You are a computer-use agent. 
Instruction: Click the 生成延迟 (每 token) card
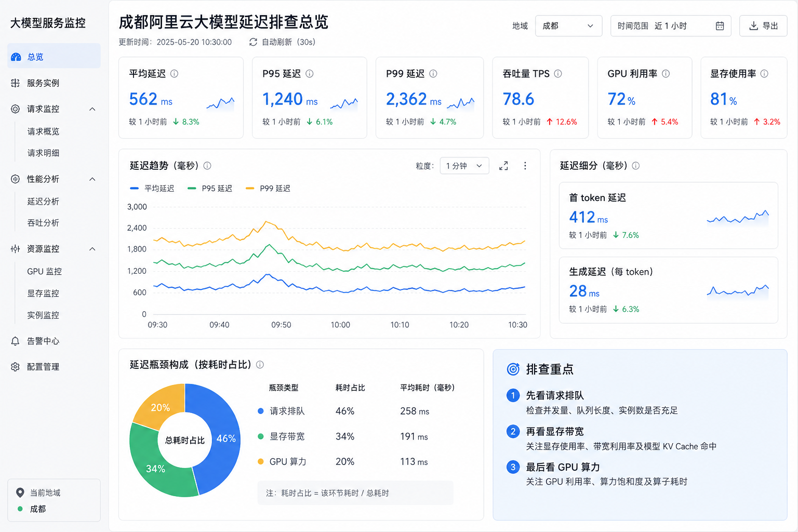[669, 290]
